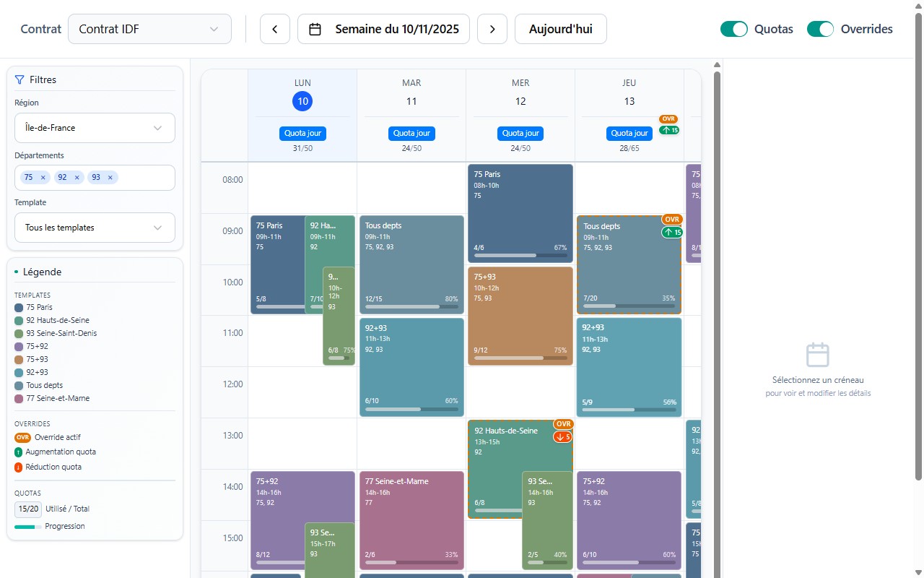The image size is (924, 578).
Task: Click the 28/65 quota count under Thursday
Action: (x=629, y=148)
